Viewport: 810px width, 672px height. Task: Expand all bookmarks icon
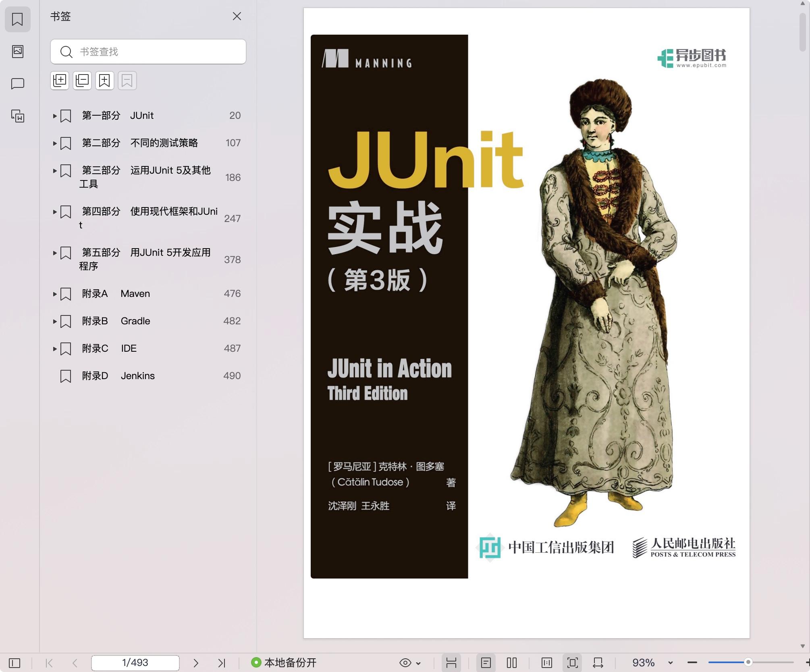(x=60, y=81)
